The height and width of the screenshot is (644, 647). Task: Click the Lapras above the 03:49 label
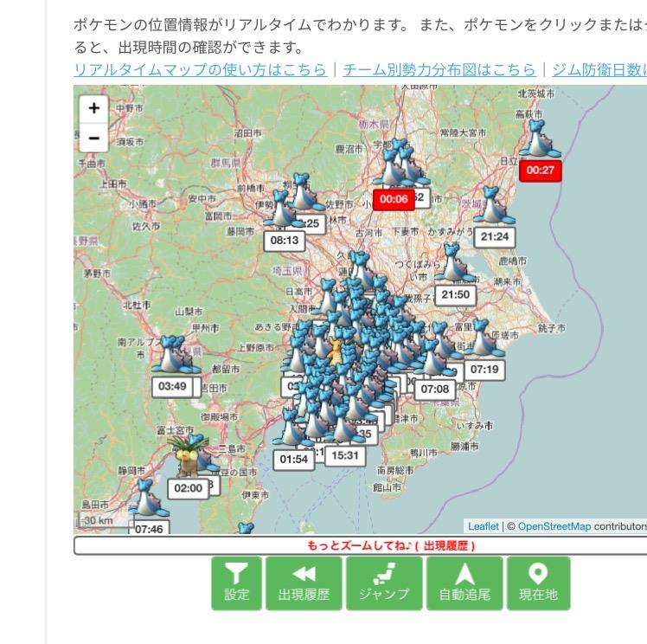170,355
